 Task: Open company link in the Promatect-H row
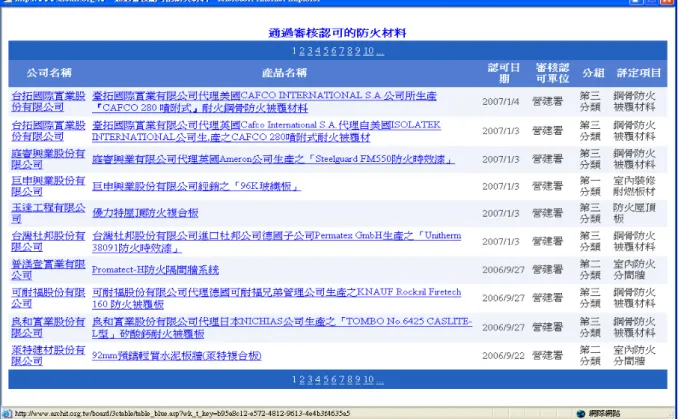[48, 270]
